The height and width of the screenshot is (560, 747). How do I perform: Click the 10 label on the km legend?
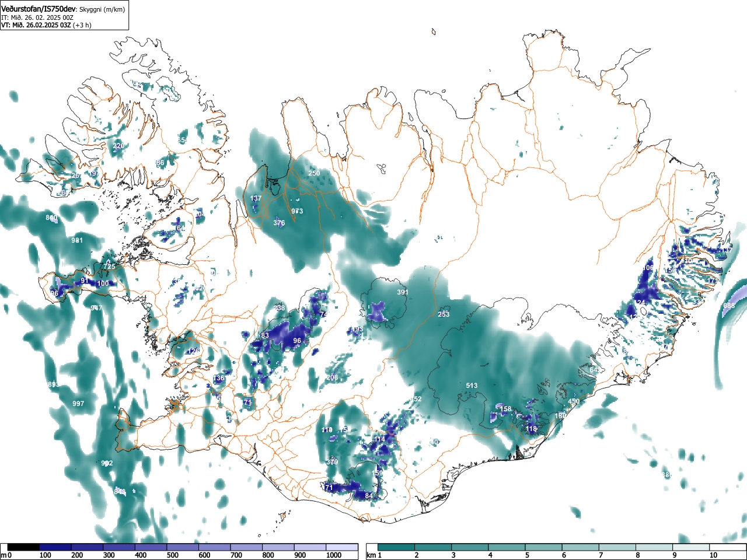pos(713,555)
